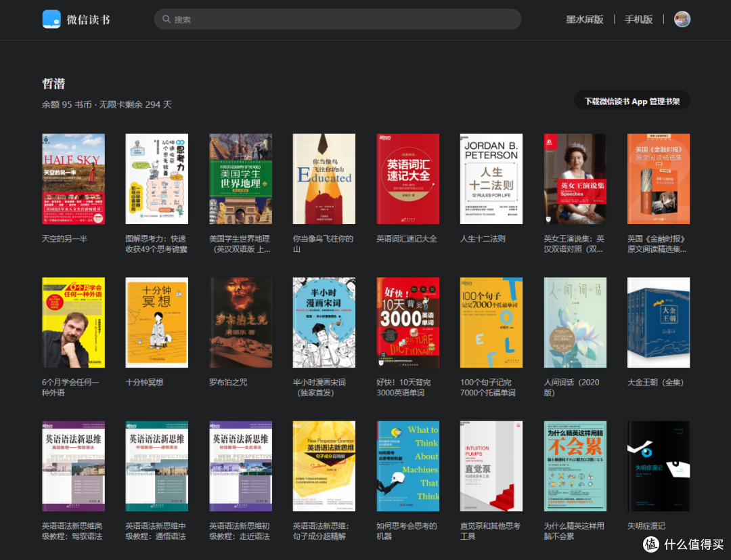
Task: Open the 如何思考会思考的机器 cover
Action: point(407,467)
